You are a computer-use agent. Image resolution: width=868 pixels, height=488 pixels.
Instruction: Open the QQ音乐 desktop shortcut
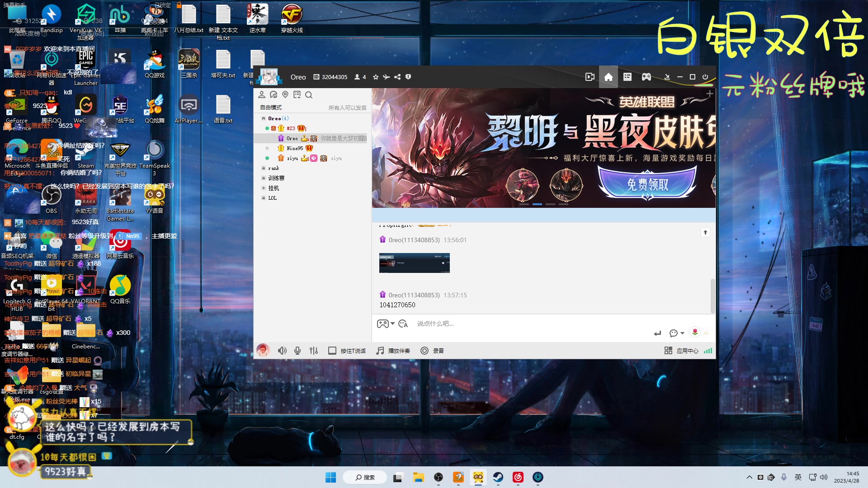click(x=120, y=290)
